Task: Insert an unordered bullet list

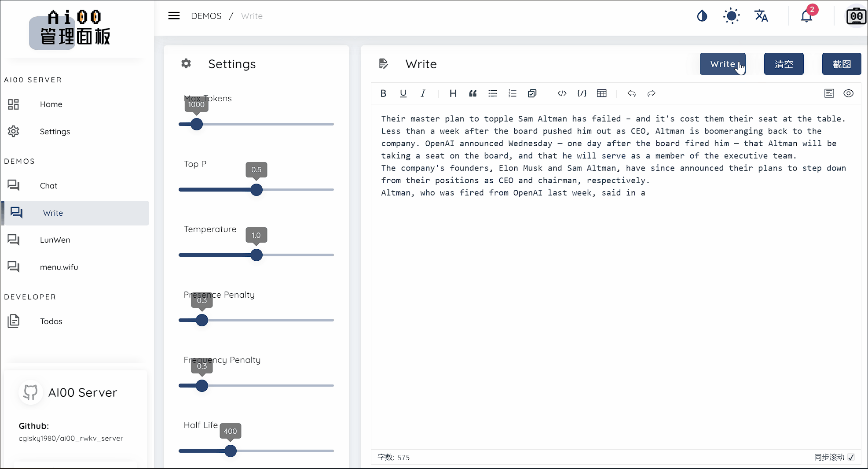Action: tap(493, 93)
